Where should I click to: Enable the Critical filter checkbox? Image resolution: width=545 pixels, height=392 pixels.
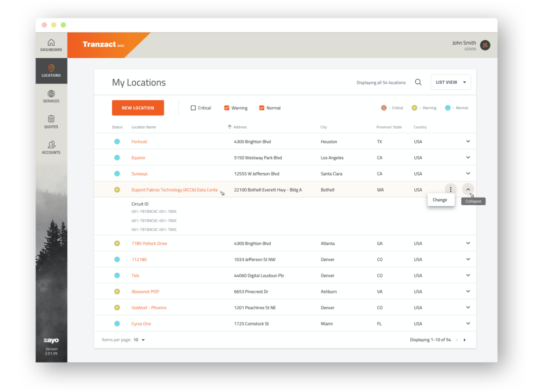click(193, 108)
